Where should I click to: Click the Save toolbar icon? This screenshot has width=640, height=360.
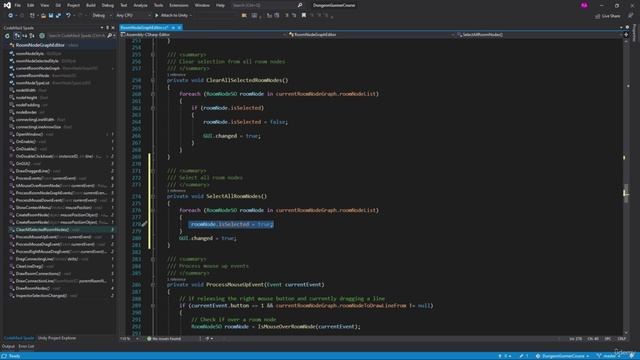click(51, 16)
